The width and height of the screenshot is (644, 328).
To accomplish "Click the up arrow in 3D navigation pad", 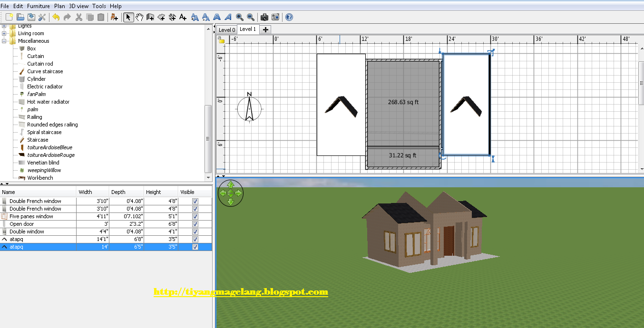I will 231,184.
